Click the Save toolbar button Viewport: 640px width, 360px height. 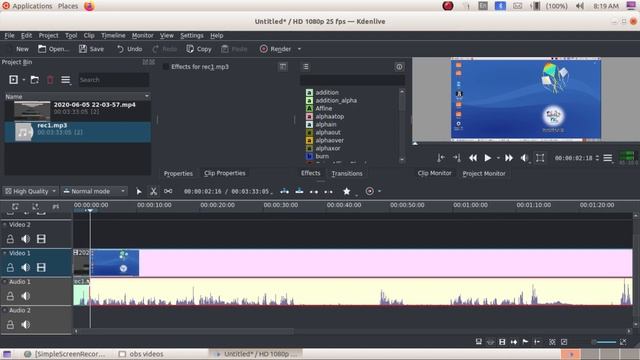coord(91,49)
